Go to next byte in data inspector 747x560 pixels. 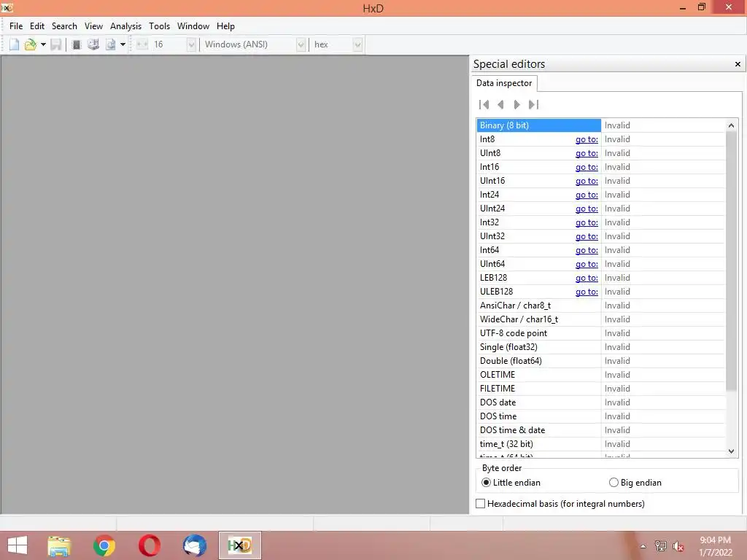pos(517,105)
